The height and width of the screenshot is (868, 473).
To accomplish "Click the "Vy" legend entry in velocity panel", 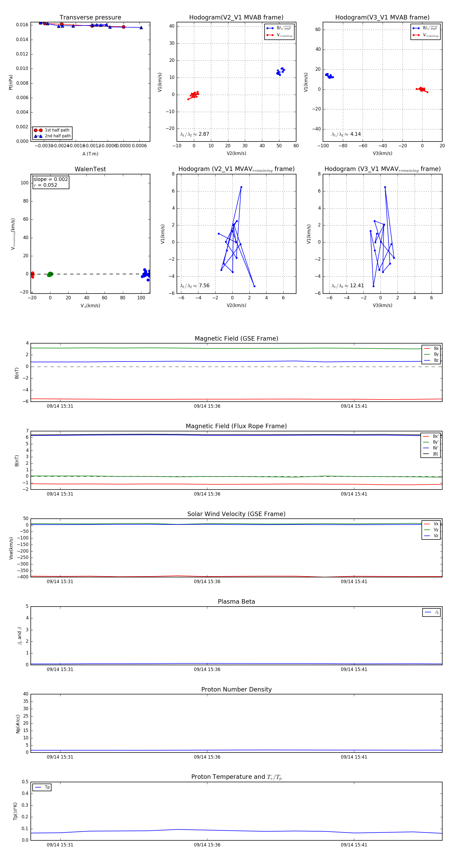I will tap(431, 530).
